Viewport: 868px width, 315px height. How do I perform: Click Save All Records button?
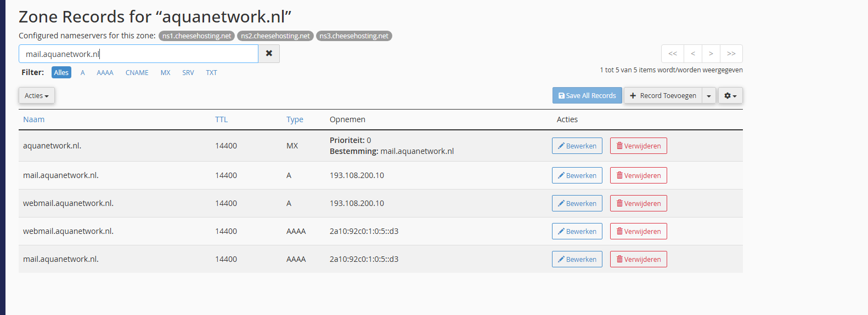pos(587,96)
